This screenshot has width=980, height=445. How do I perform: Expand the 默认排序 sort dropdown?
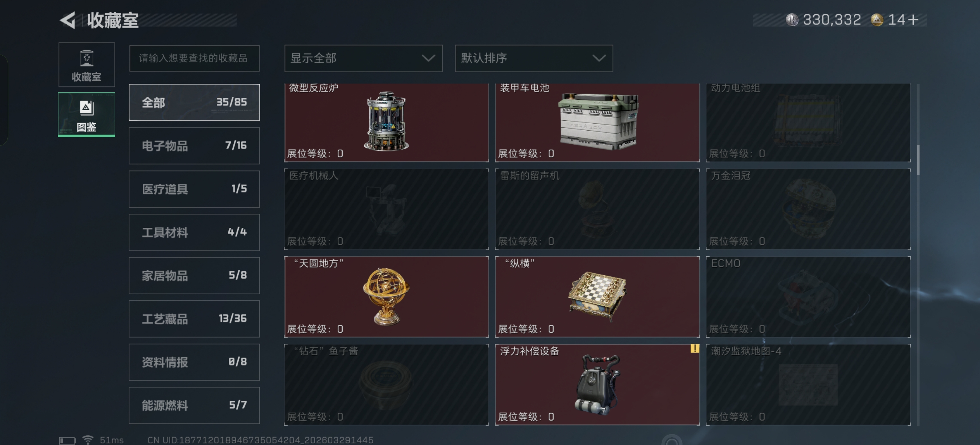534,58
